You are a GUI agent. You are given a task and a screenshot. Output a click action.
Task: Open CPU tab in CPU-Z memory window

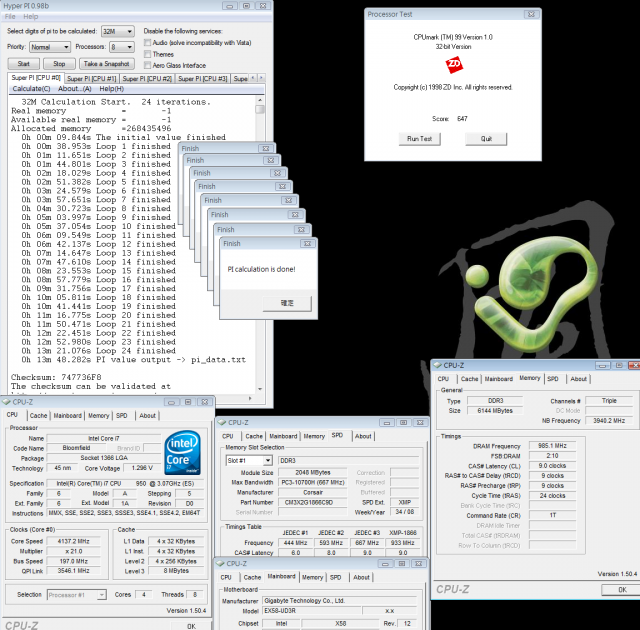443,379
